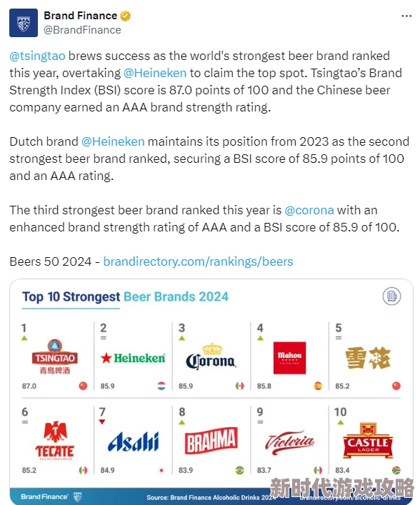
Task: Click the Victoria script logo
Action: 289,442
